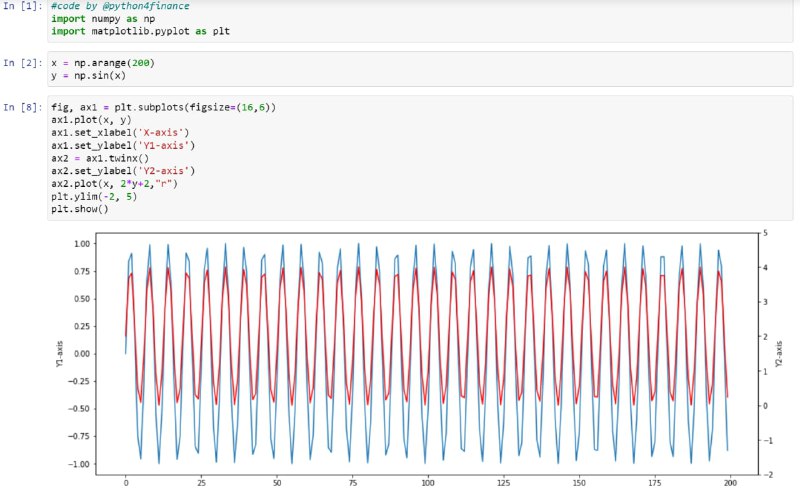Click the 'Y1-axis' label on the plot

(x=59, y=354)
